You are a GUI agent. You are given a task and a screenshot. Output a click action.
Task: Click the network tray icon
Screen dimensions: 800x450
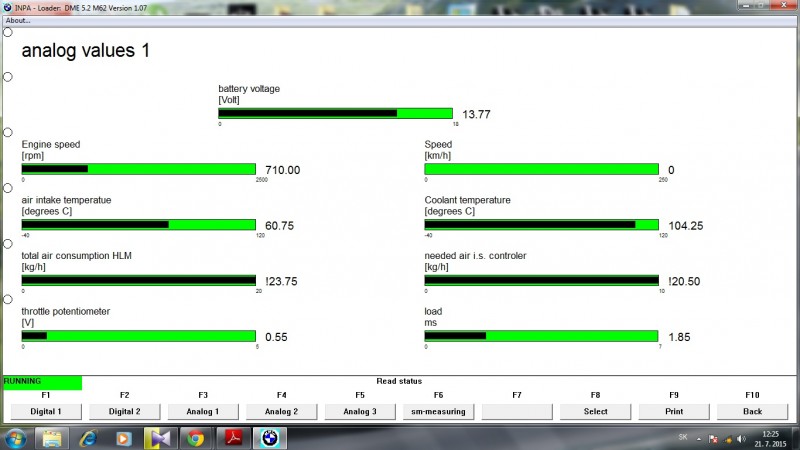click(728, 439)
